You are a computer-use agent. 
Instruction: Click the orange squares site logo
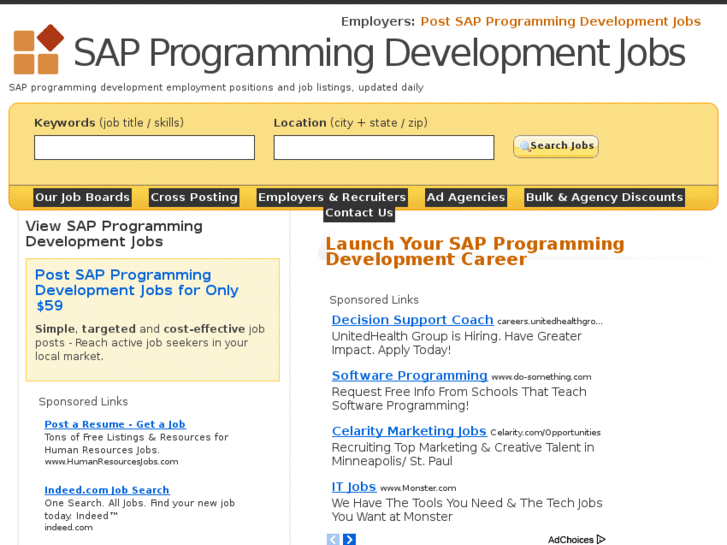click(38, 50)
